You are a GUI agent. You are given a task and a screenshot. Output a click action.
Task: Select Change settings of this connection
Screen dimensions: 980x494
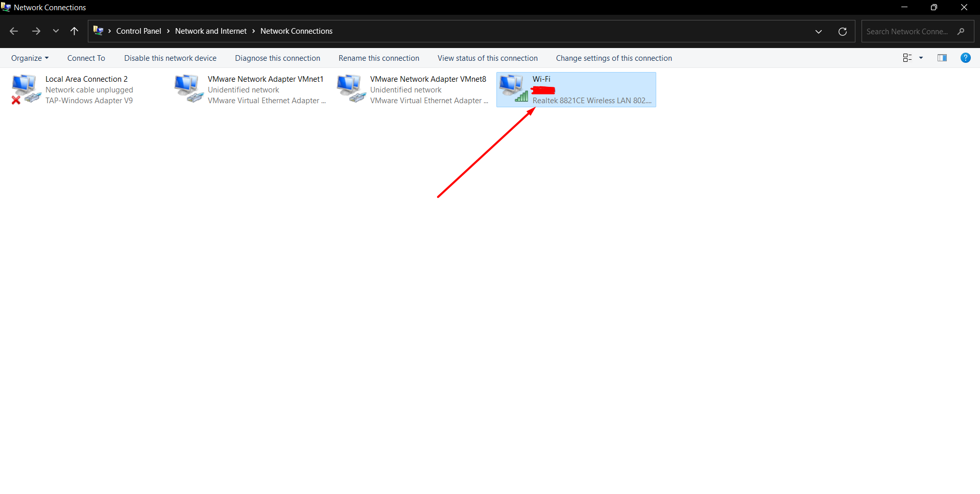(614, 58)
